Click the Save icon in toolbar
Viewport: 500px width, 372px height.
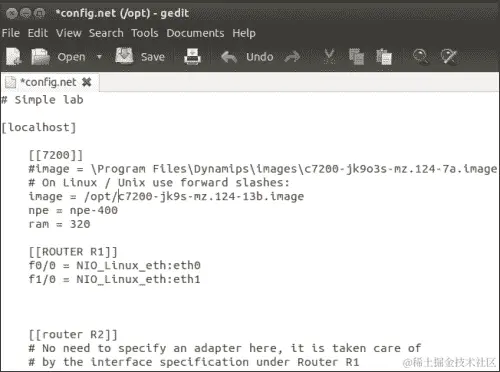tap(124, 56)
